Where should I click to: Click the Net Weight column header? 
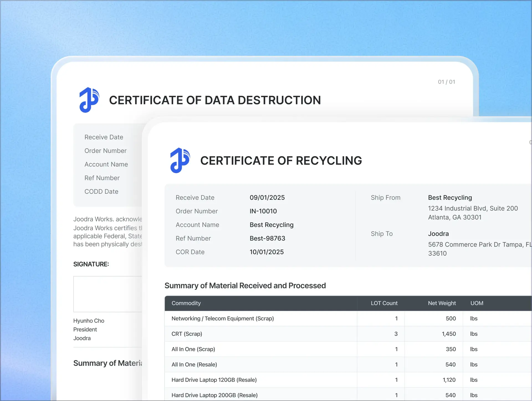(x=442, y=303)
